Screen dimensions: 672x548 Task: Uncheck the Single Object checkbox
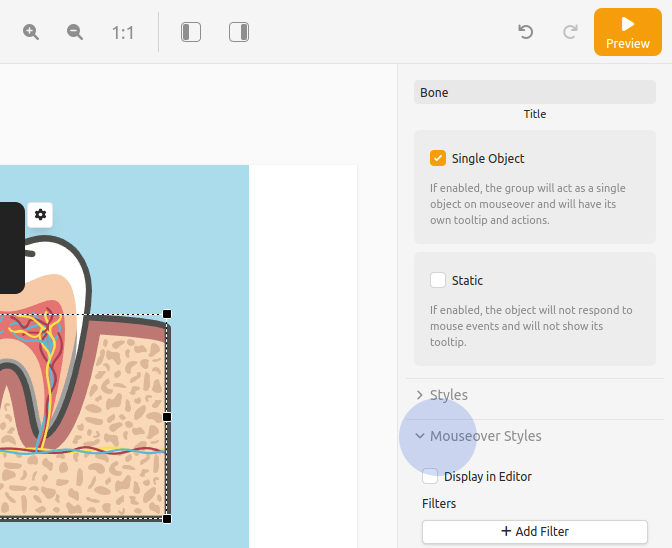[x=438, y=158]
